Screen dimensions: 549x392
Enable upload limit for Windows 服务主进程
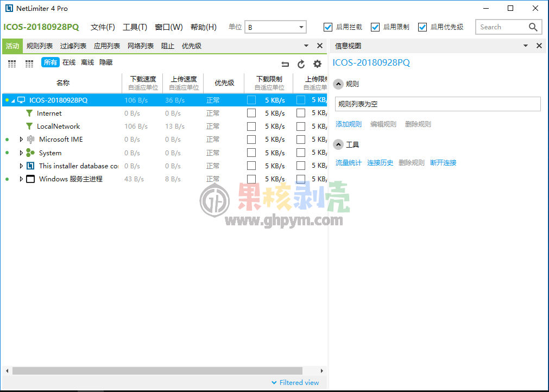301,179
